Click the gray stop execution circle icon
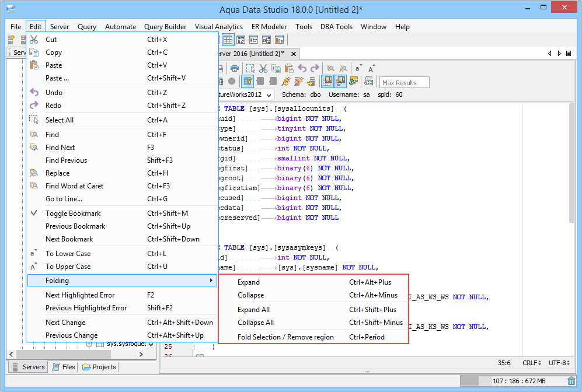This screenshot has width=582, height=392. 232,81
